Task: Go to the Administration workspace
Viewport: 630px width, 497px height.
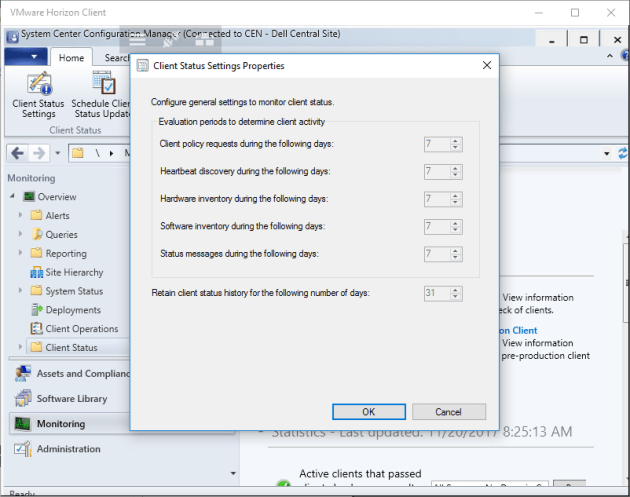Action: tap(68, 449)
